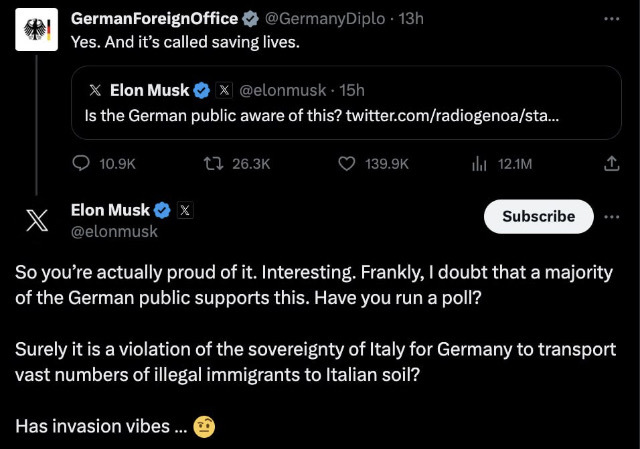Subscribe to Elon Musk
The height and width of the screenshot is (449, 640).
tap(538, 216)
